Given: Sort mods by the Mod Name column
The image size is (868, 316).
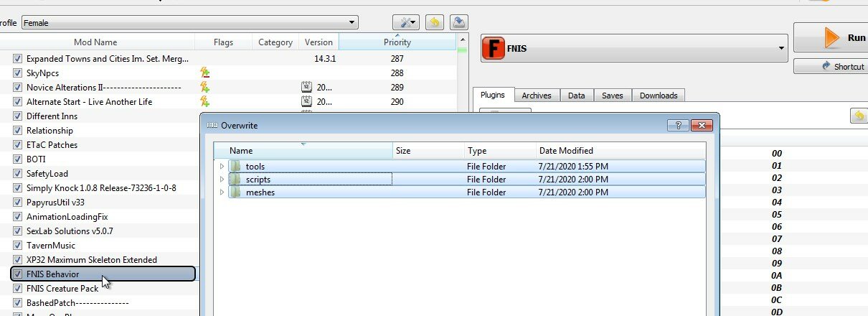Looking at the screenshot, I should click(95, 42).
